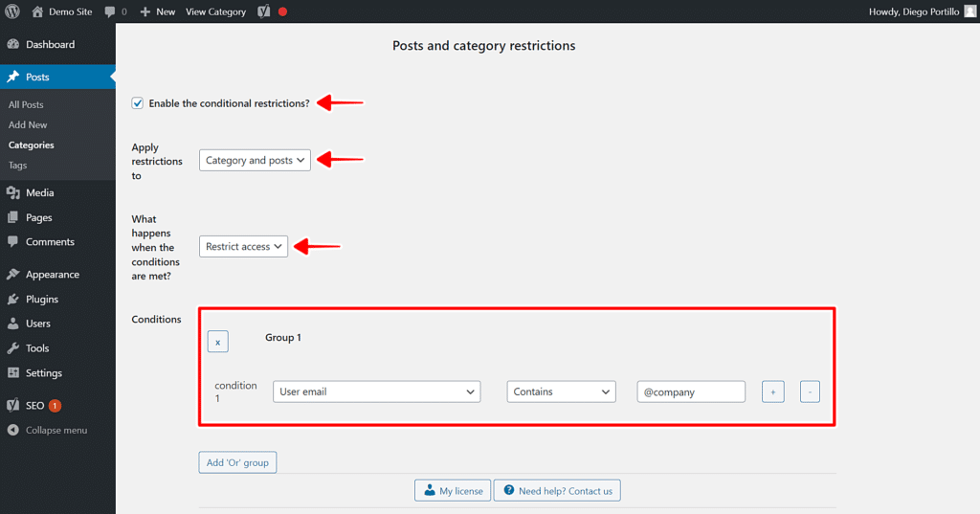Click the WordPress logo icon
Viewport: 980px width, 514px height.
click(13, 11)
